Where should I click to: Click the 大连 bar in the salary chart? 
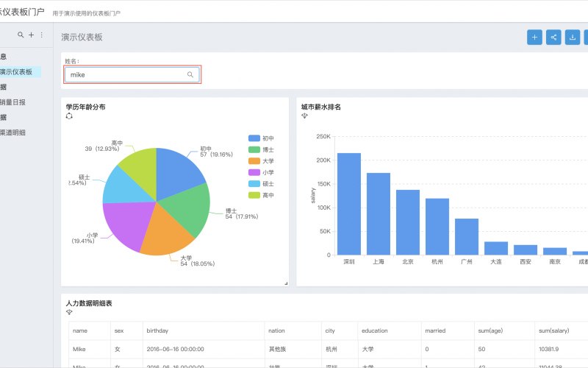(496, 248)
